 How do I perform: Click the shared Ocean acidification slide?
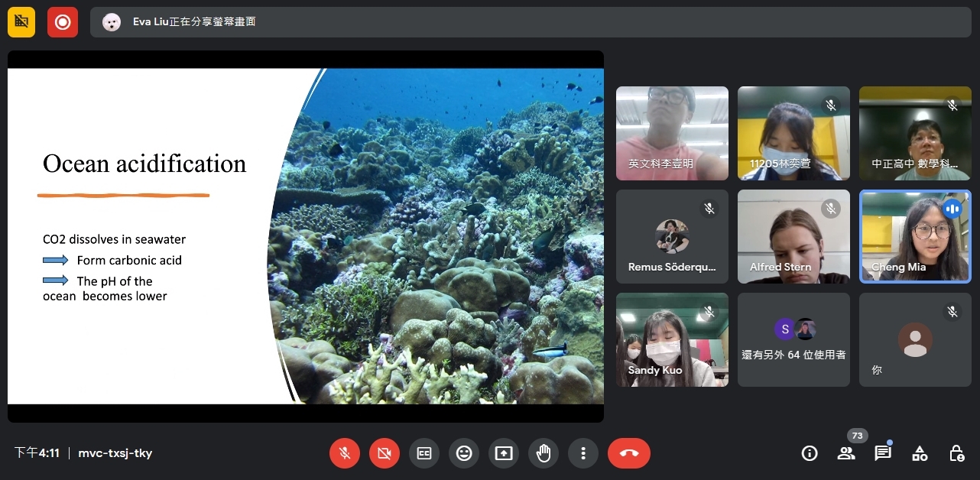point(306,236)
